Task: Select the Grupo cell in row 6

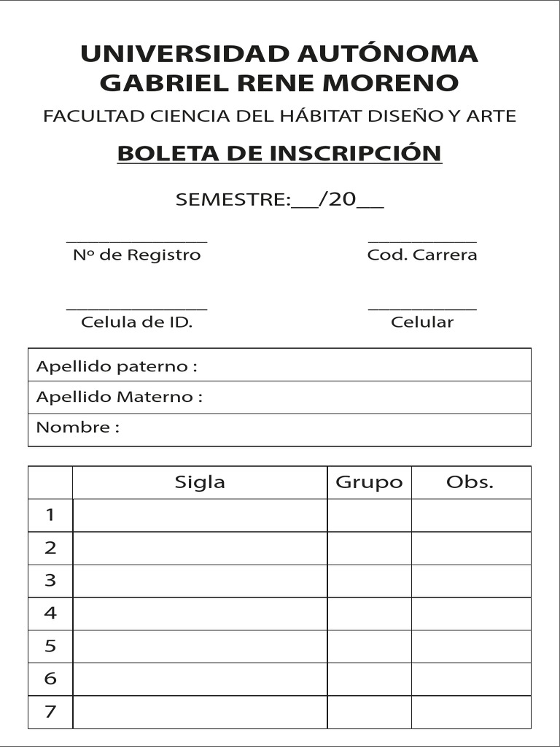Action: (x=369, y=679)
